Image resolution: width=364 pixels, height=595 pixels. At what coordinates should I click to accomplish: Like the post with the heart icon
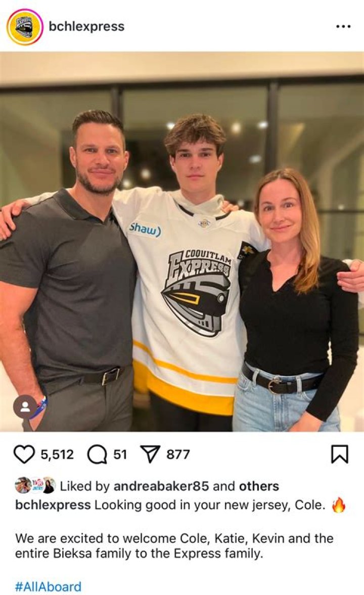pos(24,454)
